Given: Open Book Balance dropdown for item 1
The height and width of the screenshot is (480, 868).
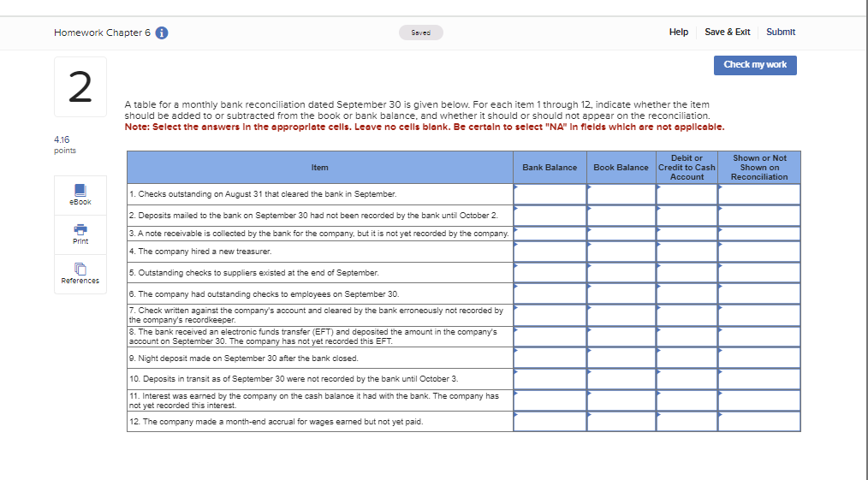Looking at the screenshot, I should tap(621, 194).
